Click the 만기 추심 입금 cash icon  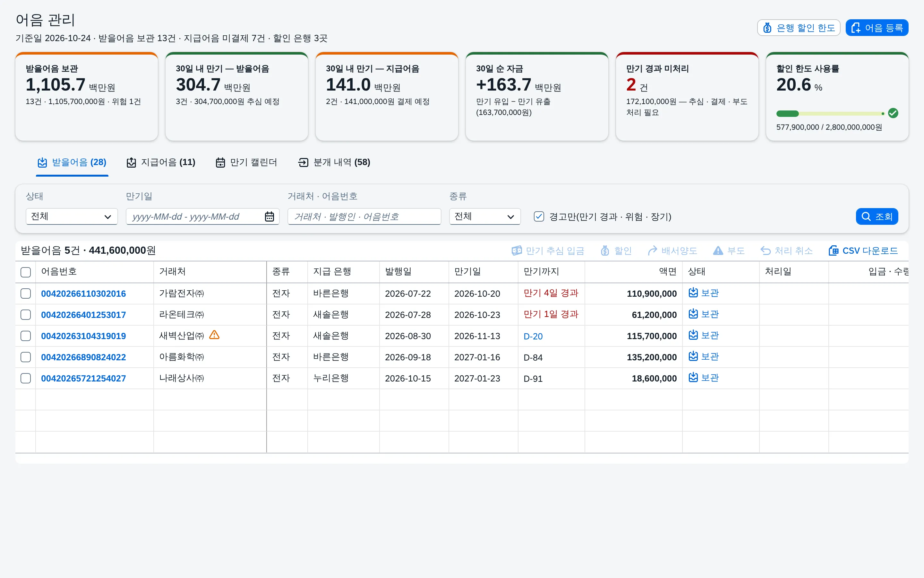(517, 251)
